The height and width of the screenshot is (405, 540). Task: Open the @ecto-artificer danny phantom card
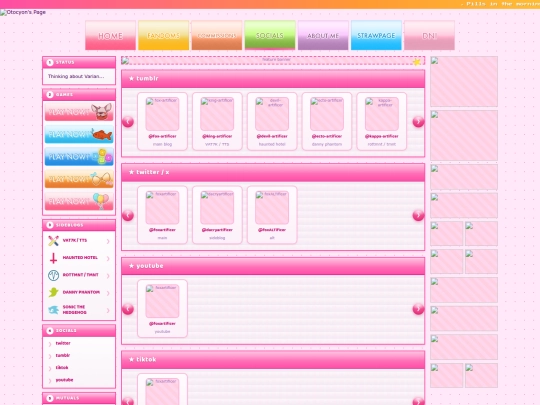point(327,121)
